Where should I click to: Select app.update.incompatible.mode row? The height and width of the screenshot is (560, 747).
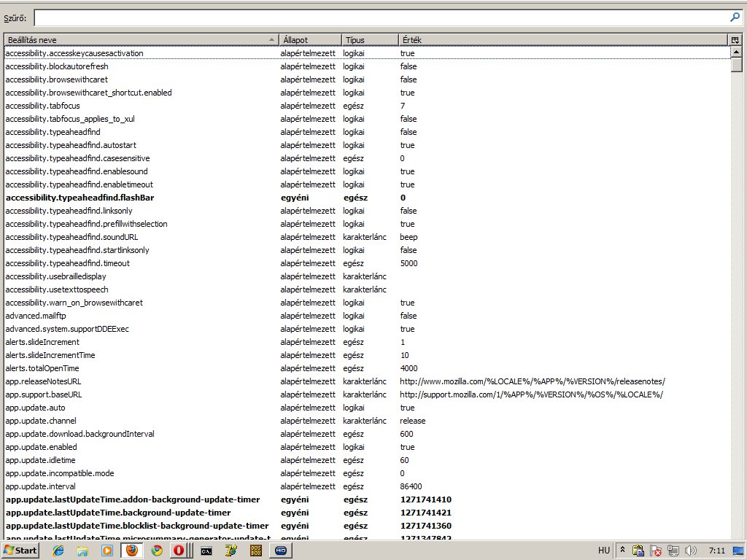coord(367,473)
